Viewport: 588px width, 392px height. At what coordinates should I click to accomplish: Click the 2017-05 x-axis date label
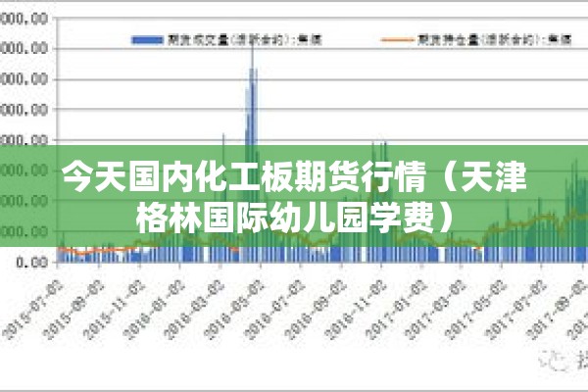click(x=476, y=311)
